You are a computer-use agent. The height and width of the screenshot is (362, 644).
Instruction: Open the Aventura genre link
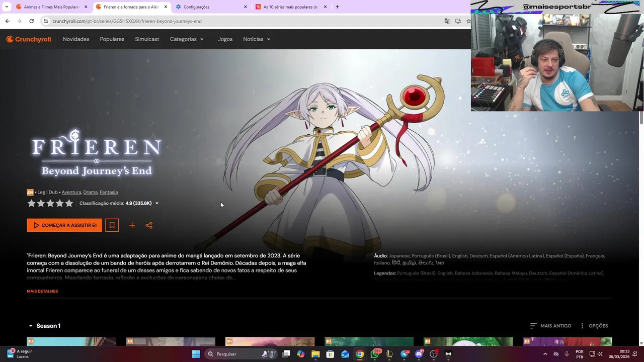pos(71,192)
